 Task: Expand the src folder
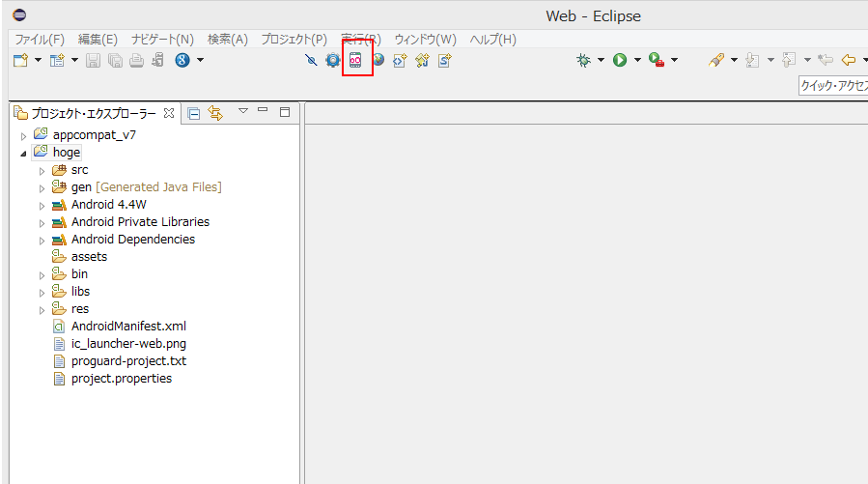coord(42,171)
